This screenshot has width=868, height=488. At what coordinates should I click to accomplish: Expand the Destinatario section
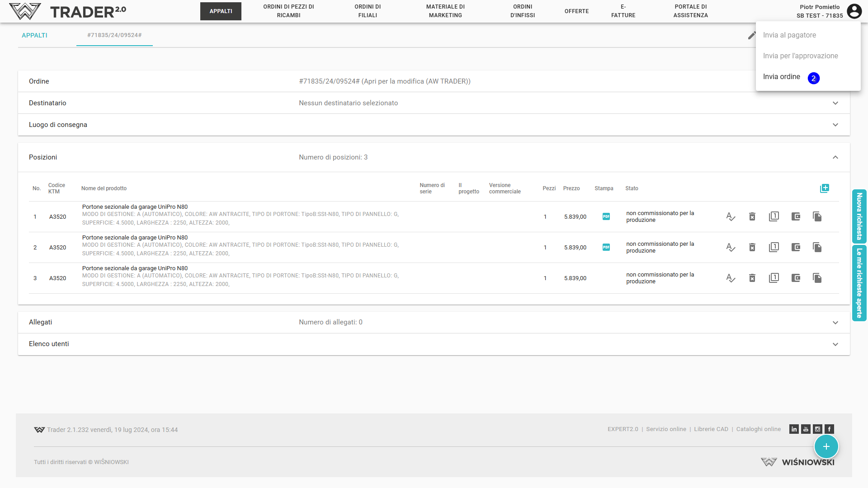pos(835,103)
